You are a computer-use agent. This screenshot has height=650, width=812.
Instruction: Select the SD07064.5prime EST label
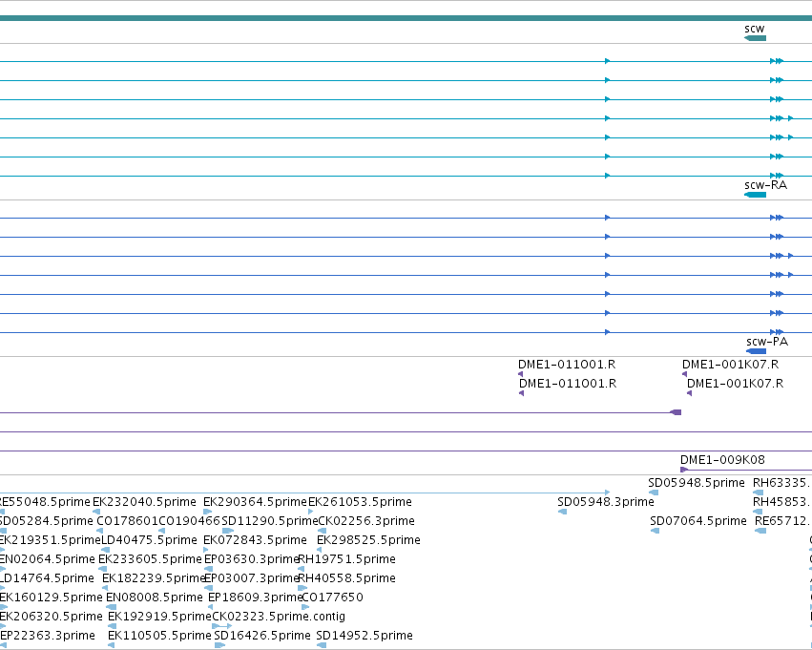[x=698, y=521]
